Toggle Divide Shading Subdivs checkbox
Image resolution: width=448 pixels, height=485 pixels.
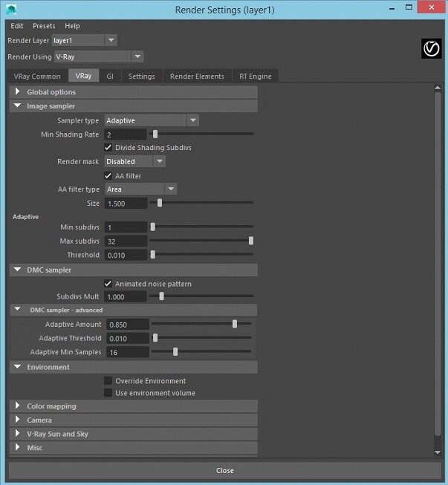108,148
